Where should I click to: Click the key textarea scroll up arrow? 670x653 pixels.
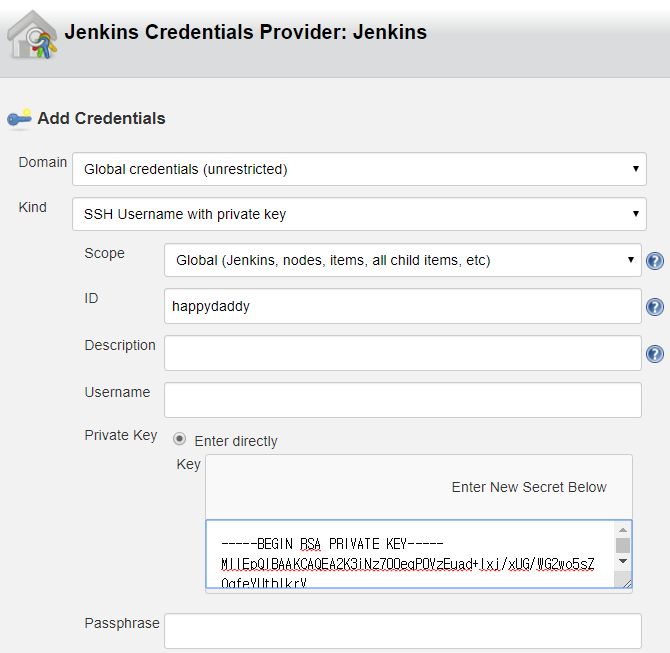pyautogui.click(x=623, y=530)
